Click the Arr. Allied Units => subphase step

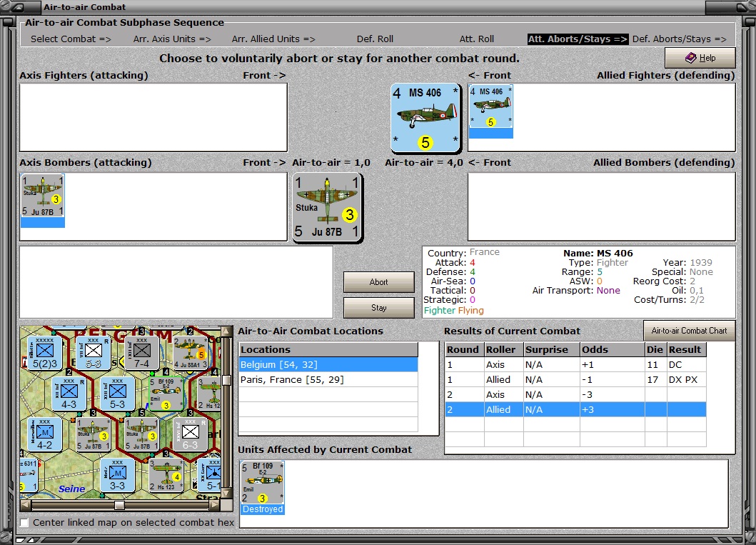(x=273, y=39)
